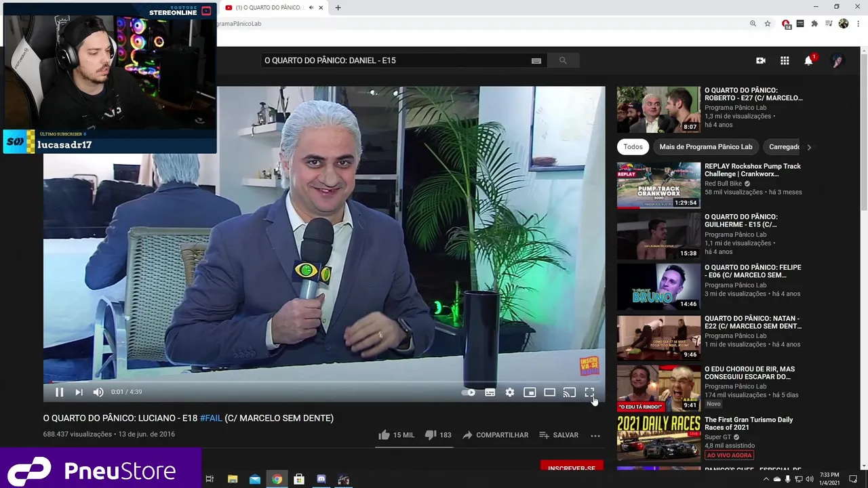Mute the video volume speaker icon
The height and width of the screenshot is (488, 868).
pos(98,392)
